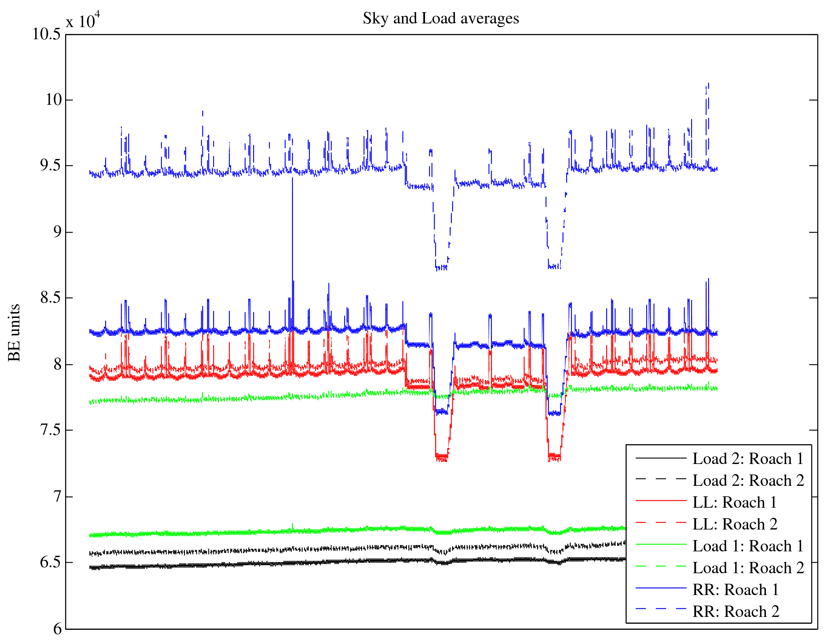Click solid green line sample in legend

pyautogui.click(x=661, y=544)
